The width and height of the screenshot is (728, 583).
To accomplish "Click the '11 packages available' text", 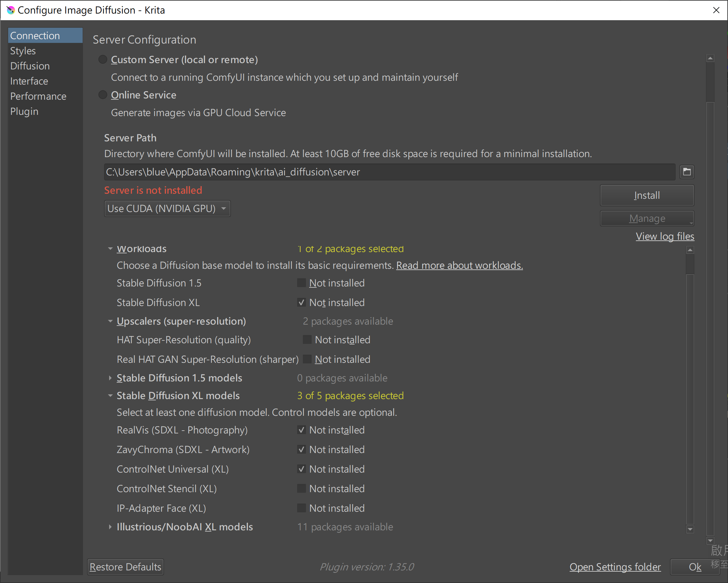I will (345, 527).
